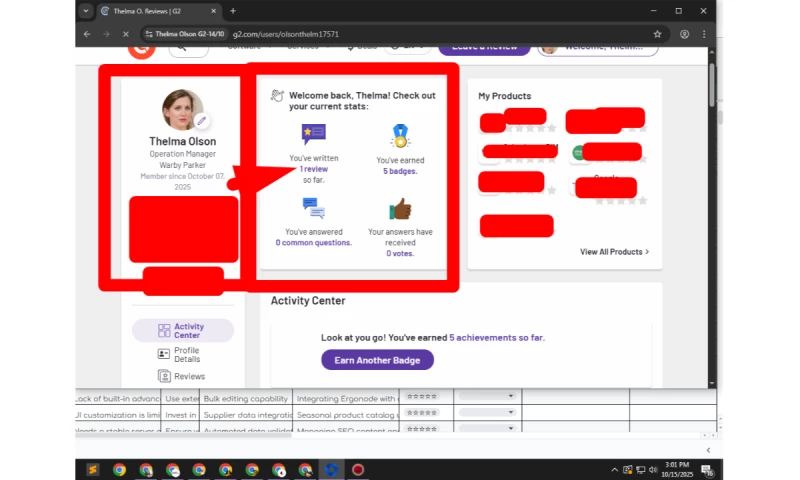Click the pencil edit icon on profile photo
The image size is (800, 480).
(201, 121)
